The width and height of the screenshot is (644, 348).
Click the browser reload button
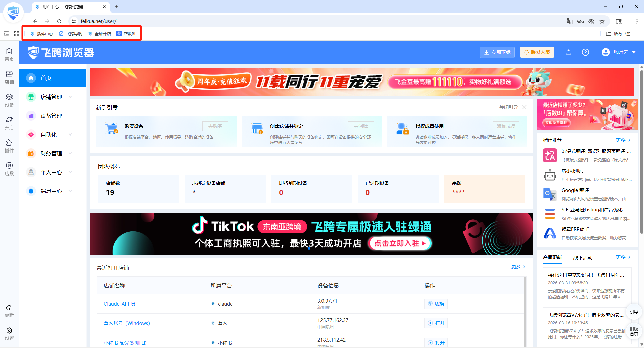[x=59, y=21]
